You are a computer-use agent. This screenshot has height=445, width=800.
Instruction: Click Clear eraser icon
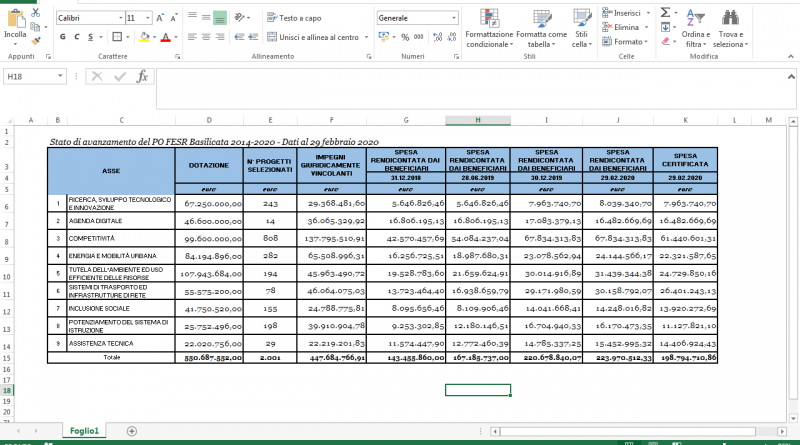tap(665, 41)
